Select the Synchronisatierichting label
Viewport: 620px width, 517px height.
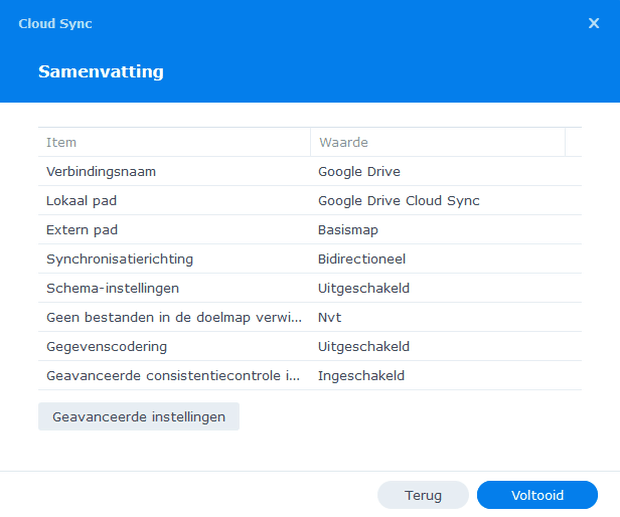point(120,259)
